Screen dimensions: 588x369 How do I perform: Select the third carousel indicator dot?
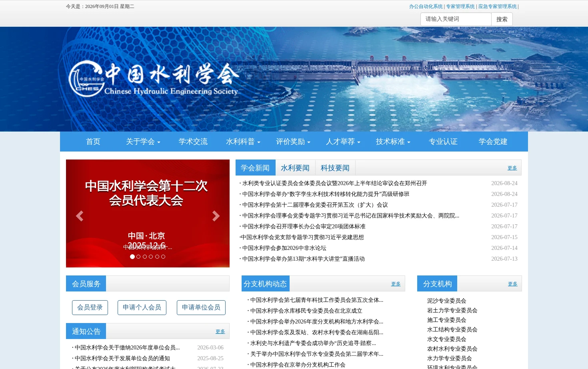point(145,257)
